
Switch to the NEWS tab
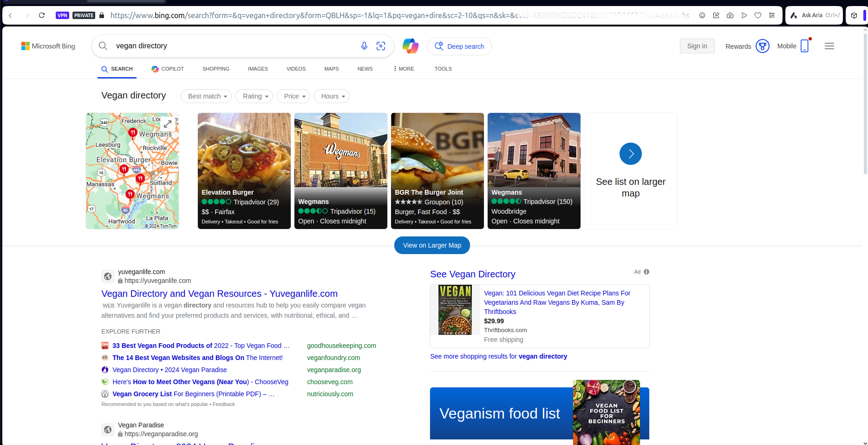(x=365, y=69)
